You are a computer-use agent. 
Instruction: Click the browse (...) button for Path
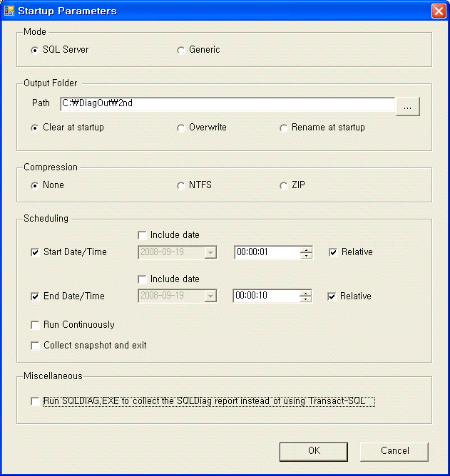click(407, 107)
